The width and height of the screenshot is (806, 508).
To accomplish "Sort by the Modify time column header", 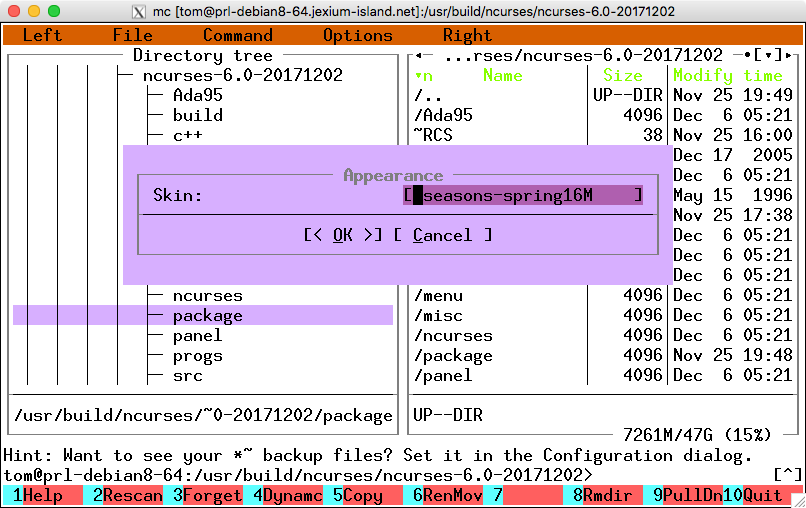I will [x=727, y=75].
